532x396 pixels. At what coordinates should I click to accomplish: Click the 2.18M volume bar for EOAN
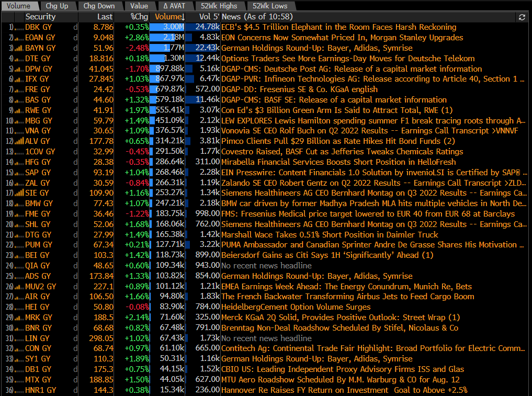click(167, 38)
